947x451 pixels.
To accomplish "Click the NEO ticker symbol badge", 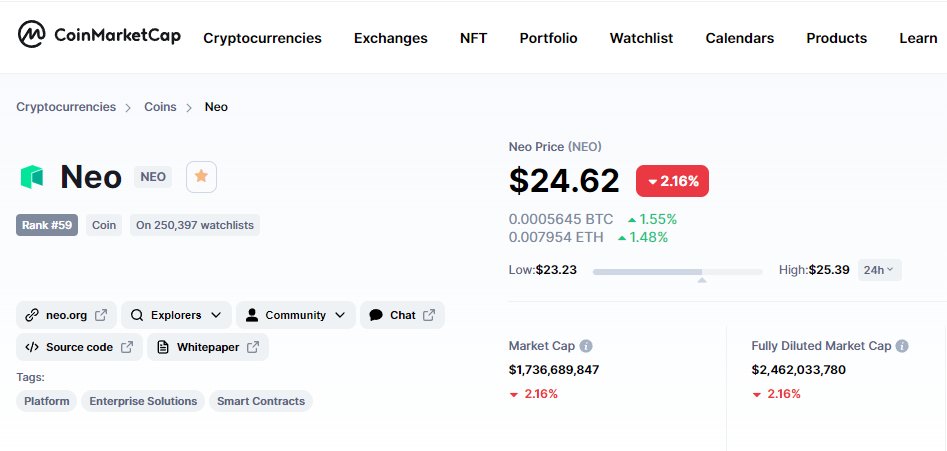I will click(153, 177).
